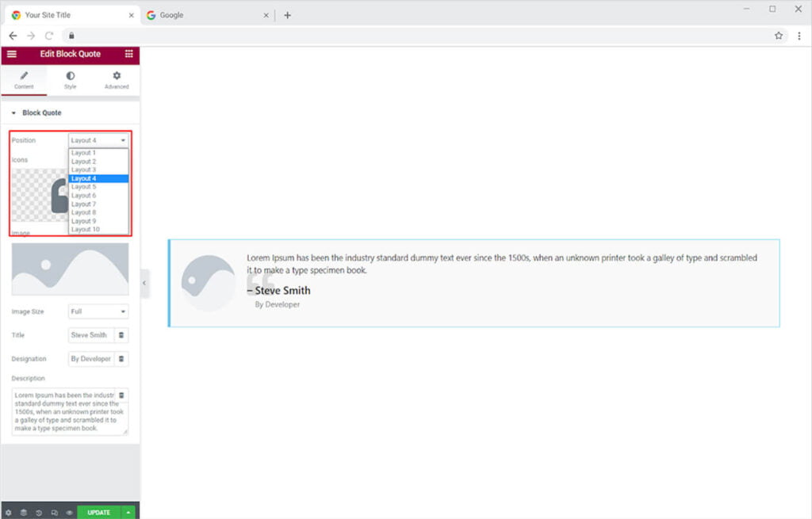Screen dimensions: 812x519
Task: Switch to the Advanced tab
Action: (x=117, y=80)
